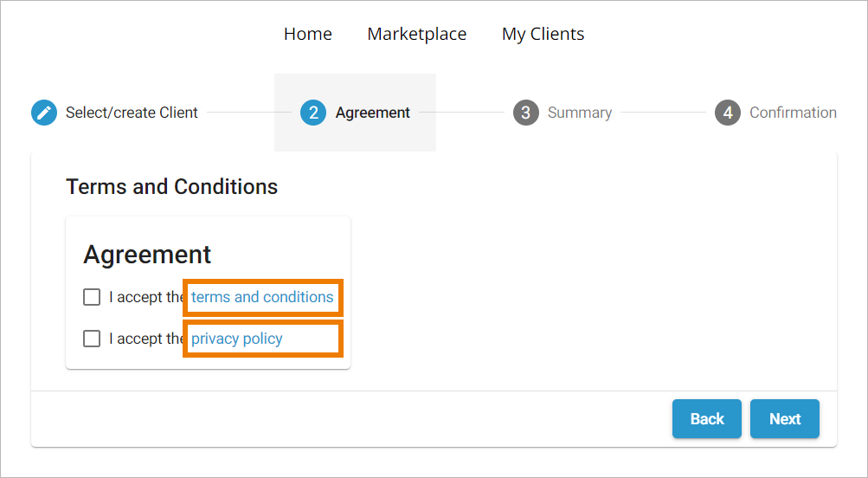Click the step 2 number circle
This screenshot has width=868, height=478.
313,113
